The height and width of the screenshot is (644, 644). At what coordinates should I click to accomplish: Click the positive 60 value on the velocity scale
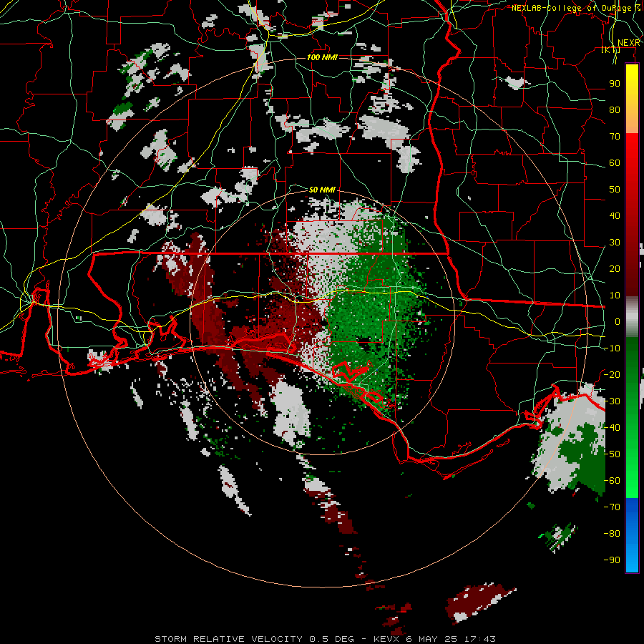[615, 163]
